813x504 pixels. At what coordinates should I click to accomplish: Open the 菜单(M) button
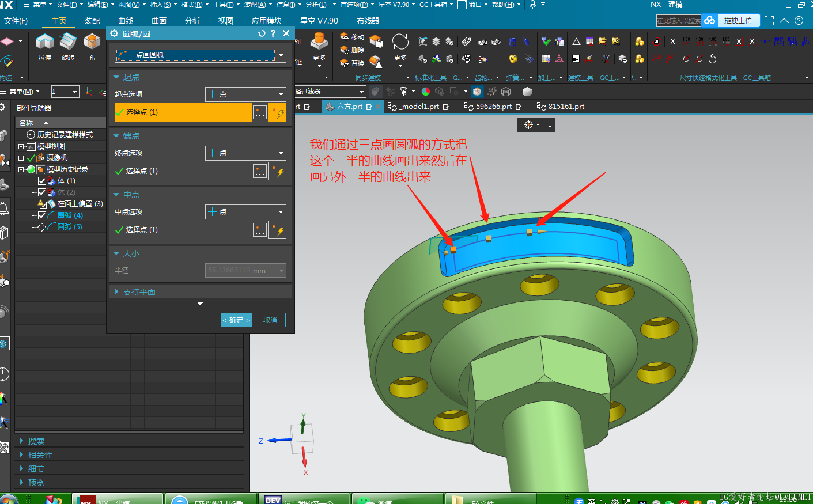click(x=21, y=92)
